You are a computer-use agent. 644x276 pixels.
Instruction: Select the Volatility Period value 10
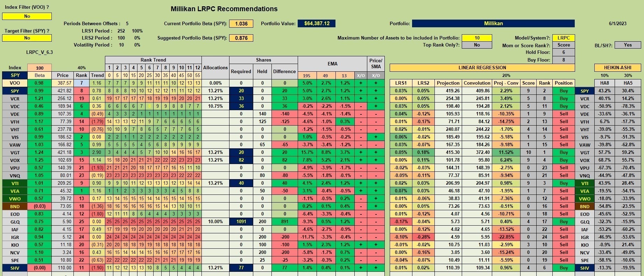tap(121, 45)
